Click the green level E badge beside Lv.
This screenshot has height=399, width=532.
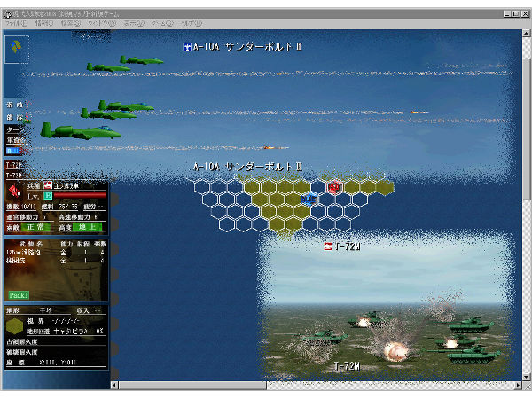pos(48,196)
